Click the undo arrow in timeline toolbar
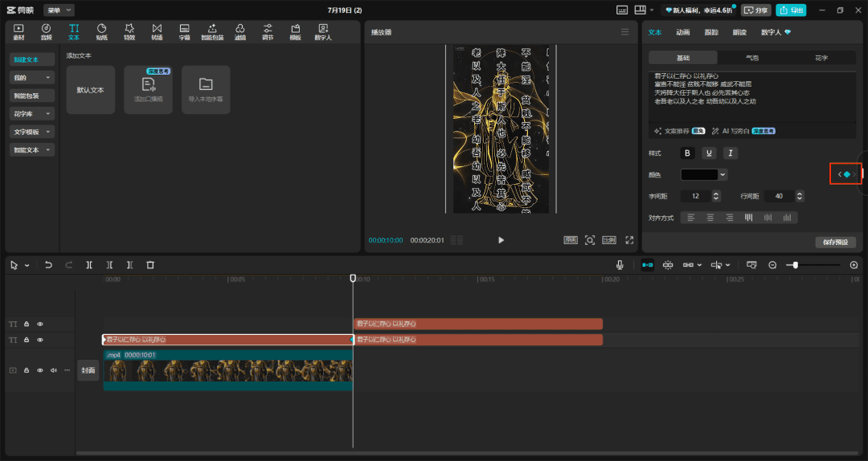The width and height of the screenshot is (868, 461). point(48,265)
